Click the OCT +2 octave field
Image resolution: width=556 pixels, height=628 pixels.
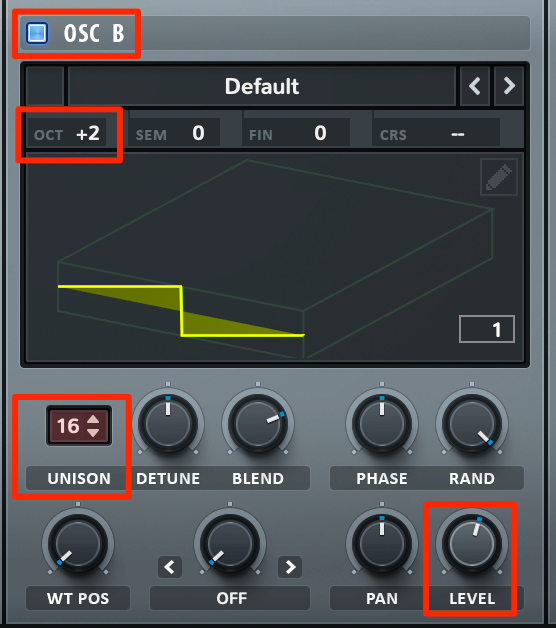point(67,133)
